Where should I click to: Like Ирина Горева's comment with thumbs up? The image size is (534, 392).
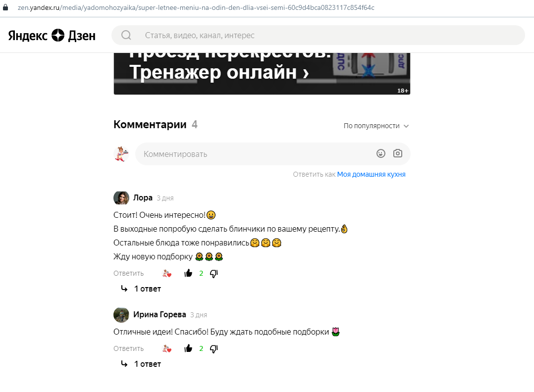click(188, 348)
